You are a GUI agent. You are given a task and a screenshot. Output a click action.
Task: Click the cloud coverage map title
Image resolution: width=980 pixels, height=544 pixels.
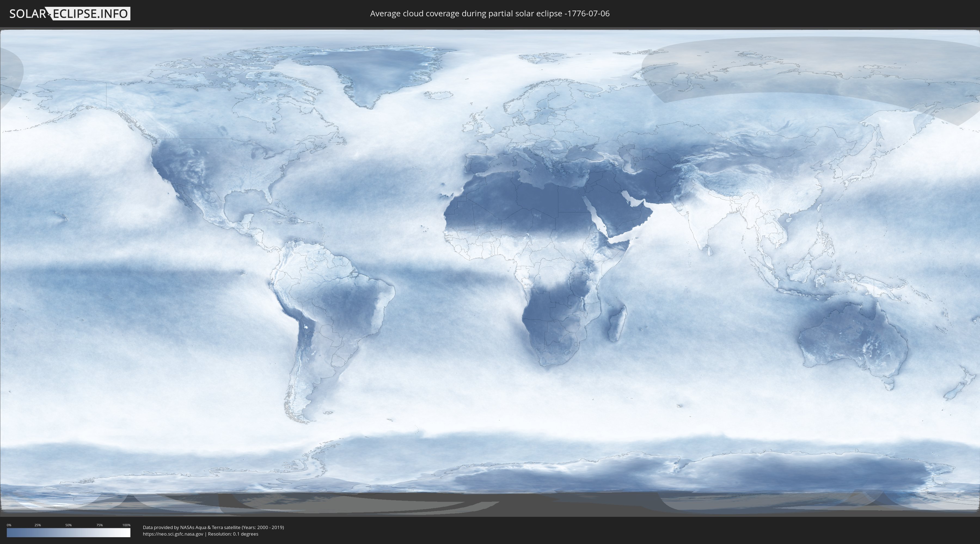point(490,14)
